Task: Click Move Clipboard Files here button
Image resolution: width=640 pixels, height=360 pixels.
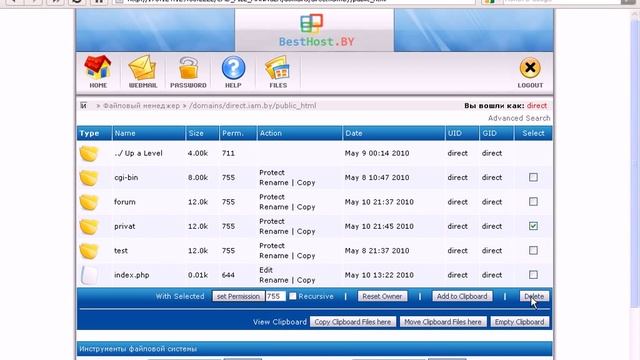Action: pos(443,322)
